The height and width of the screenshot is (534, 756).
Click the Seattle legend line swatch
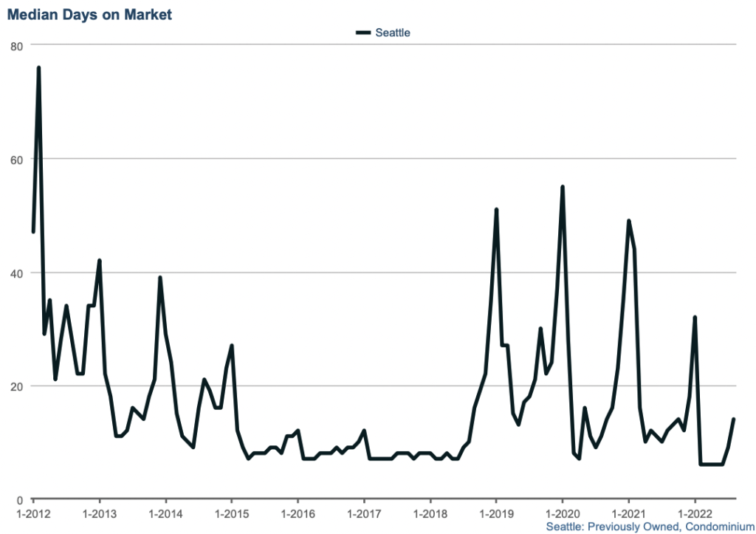(364, 32)
